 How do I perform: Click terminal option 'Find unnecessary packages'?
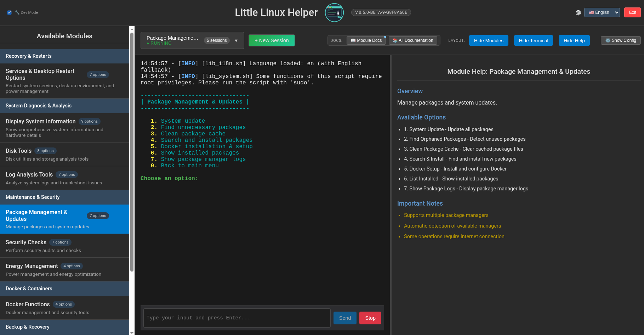[203, 127]
